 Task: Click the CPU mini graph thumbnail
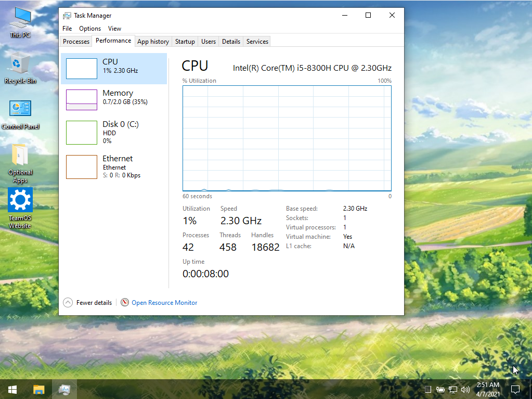pos(82,69)
